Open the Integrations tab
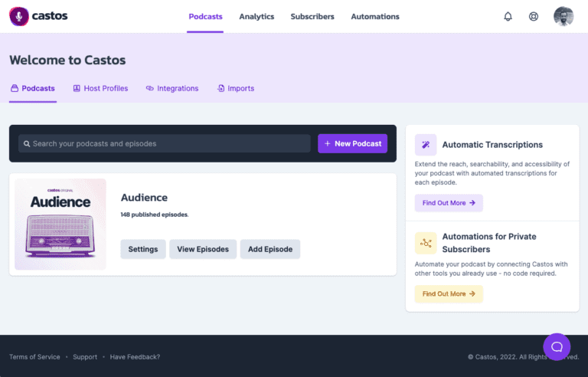 [x=172, y=89]
